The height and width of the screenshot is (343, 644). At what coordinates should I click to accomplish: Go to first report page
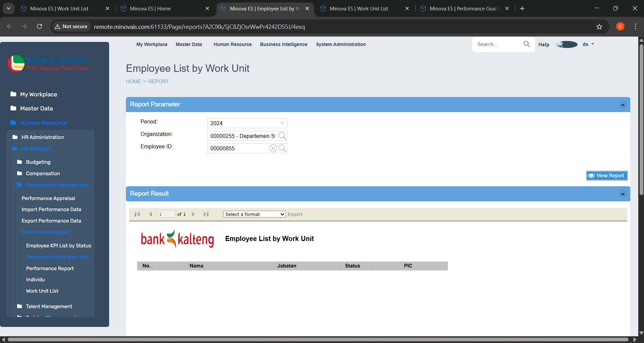tap(137, 214)
